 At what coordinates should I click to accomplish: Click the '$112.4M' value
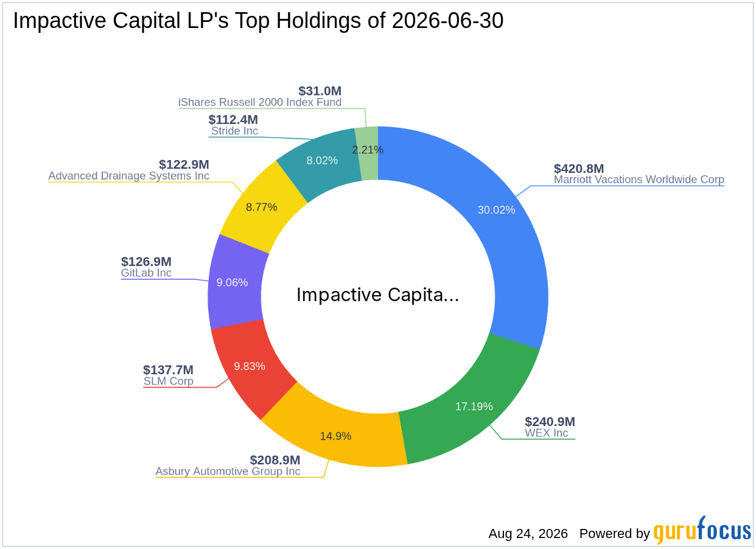(x=233, y=120)
